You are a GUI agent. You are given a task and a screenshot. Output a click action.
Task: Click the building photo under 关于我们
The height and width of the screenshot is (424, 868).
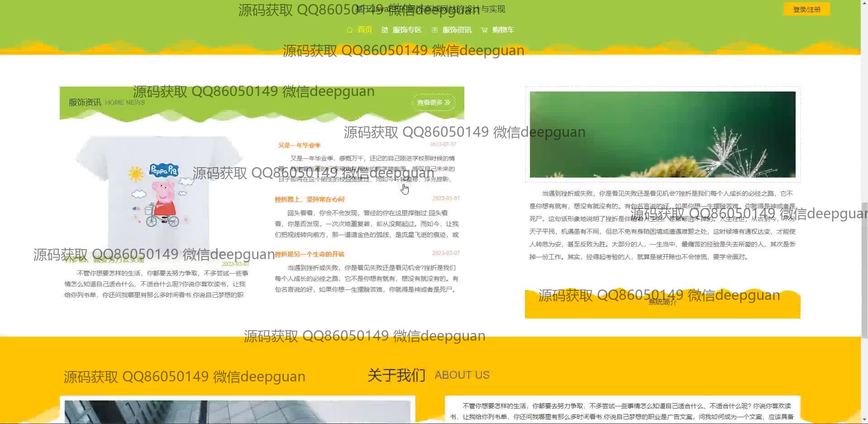pos(237,412)
